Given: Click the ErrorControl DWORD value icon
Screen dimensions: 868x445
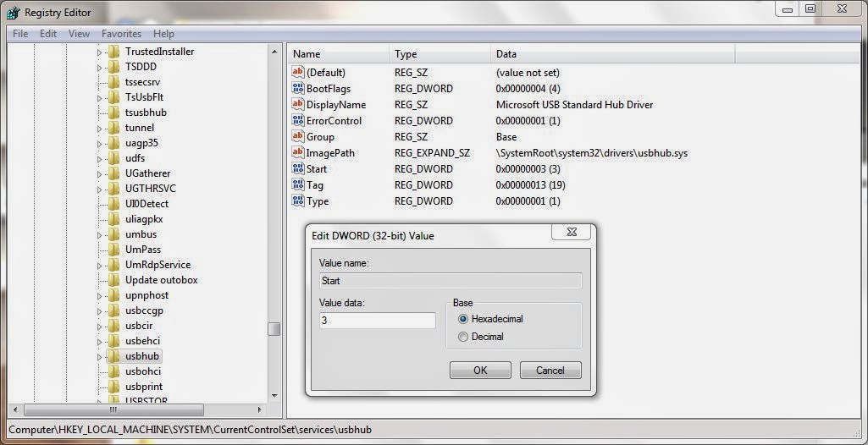Looking at the screenshot, I should pyautogui.click(x=298, y=120).
